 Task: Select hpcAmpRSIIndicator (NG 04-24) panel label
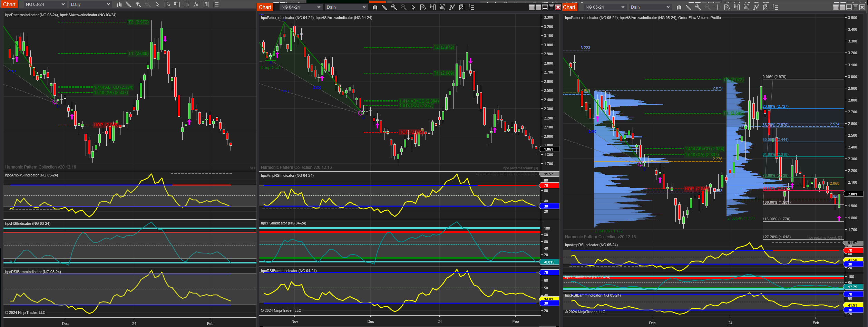[287, 175]
